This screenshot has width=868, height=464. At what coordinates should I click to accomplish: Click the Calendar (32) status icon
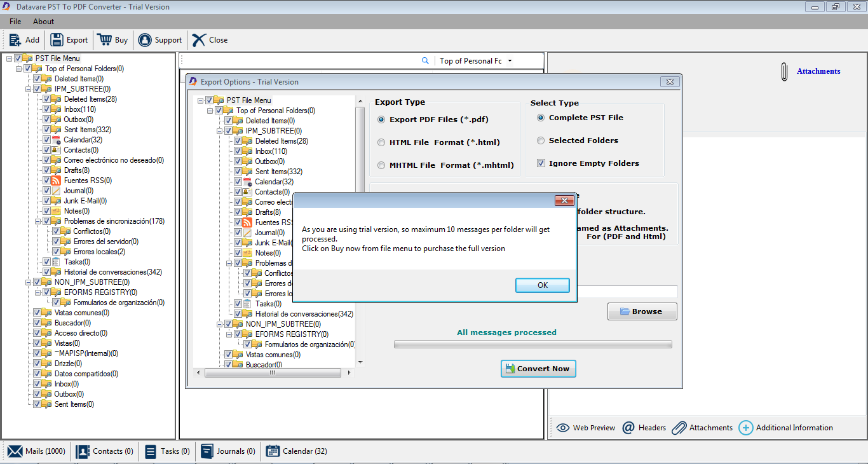(x=273, y=451)
